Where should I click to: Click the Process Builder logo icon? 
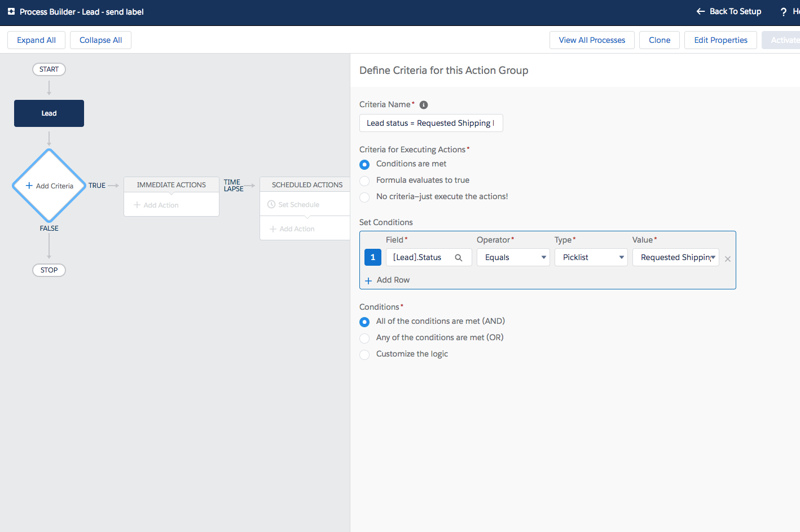11,11
